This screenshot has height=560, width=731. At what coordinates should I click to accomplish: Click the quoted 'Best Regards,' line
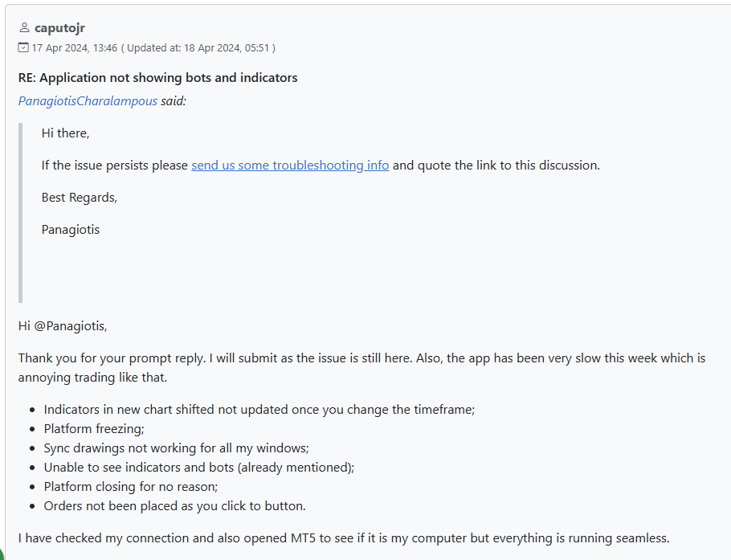[x=80, y=198]
